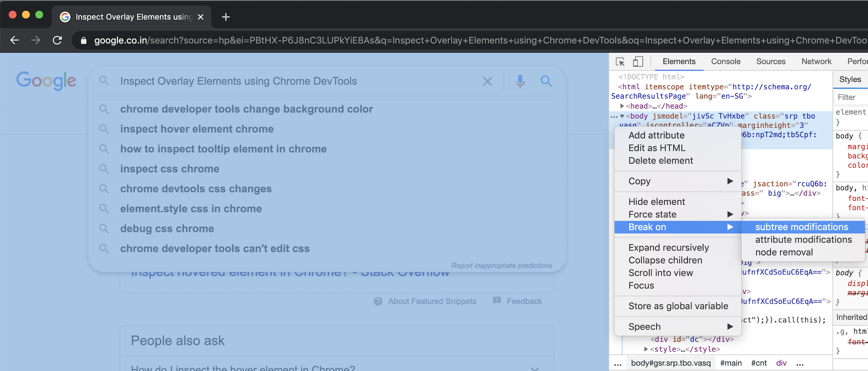Viewport: 868px width, 371px height.
Task: Click Report inappropriate predictions
Action: tap(501, 265)
